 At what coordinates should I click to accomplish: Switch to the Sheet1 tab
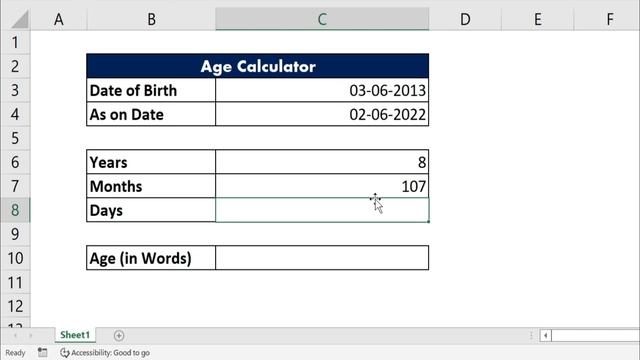click(x=75, y=335)
